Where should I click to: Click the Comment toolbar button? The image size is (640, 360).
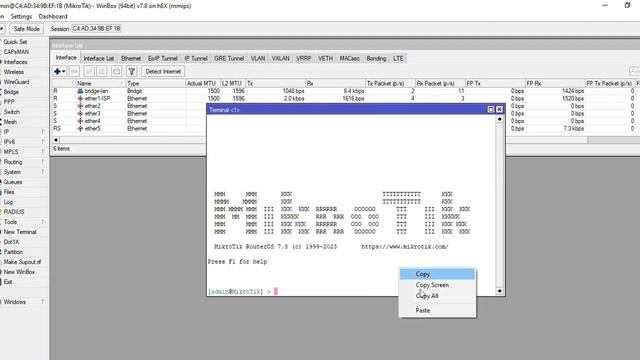point(116,71)
